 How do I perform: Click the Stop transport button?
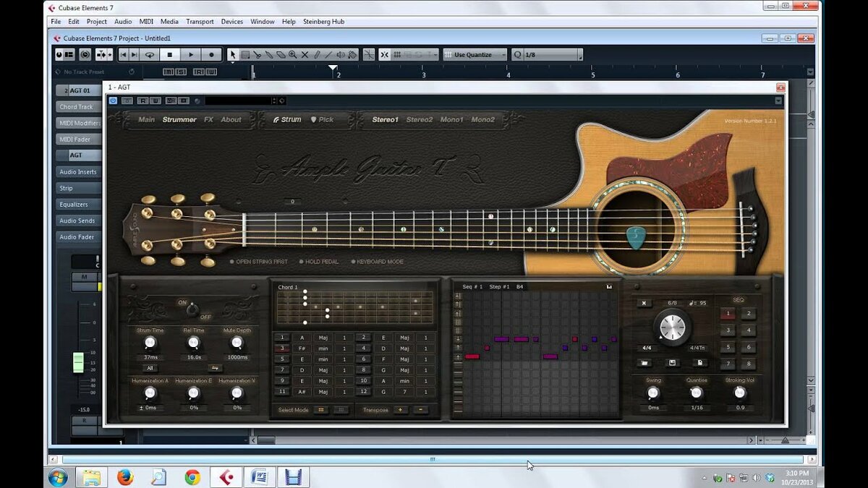tap(170, 54)
